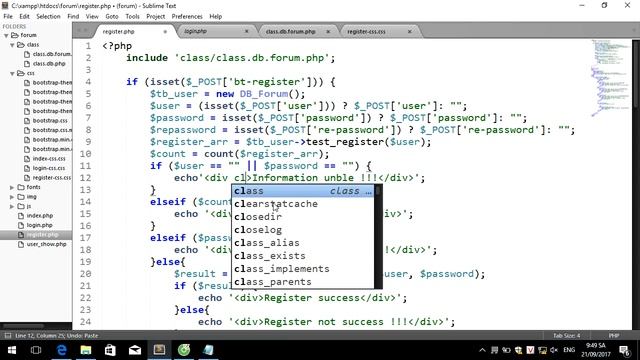Close the login.php tab
This screenshot has height=360, width=640.
247,31
